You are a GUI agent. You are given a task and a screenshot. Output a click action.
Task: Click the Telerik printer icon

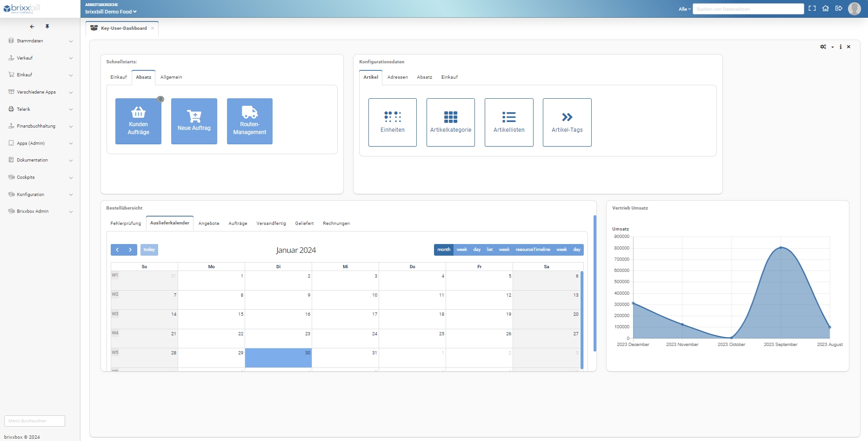(11, 109)
